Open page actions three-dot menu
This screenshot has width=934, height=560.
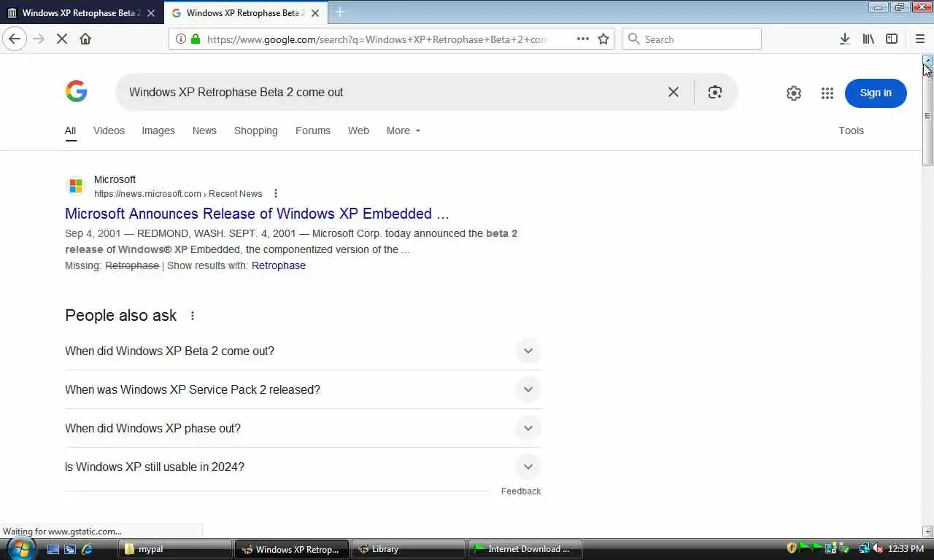pyautogui.click(x=582, y=39)
